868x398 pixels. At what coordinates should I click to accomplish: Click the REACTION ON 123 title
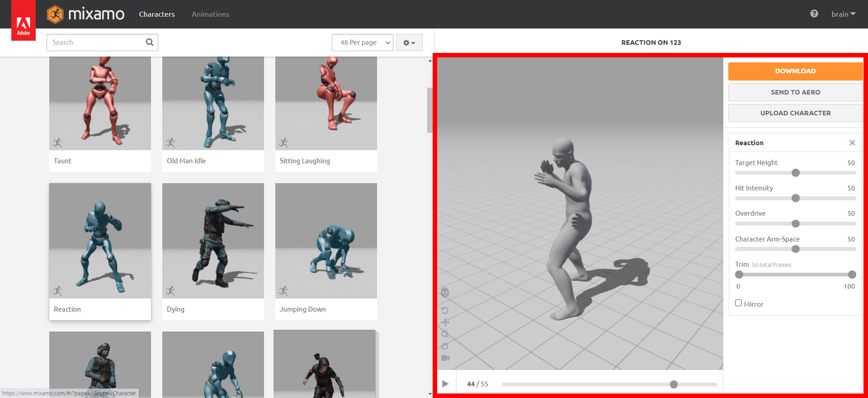pos(651,43)
